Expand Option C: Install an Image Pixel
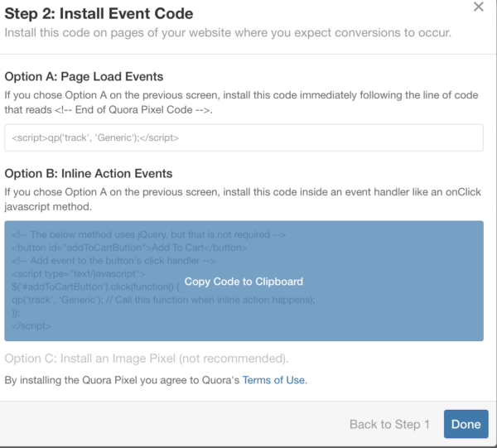This screenshot has height=448, width=497. tap(147, 359)
